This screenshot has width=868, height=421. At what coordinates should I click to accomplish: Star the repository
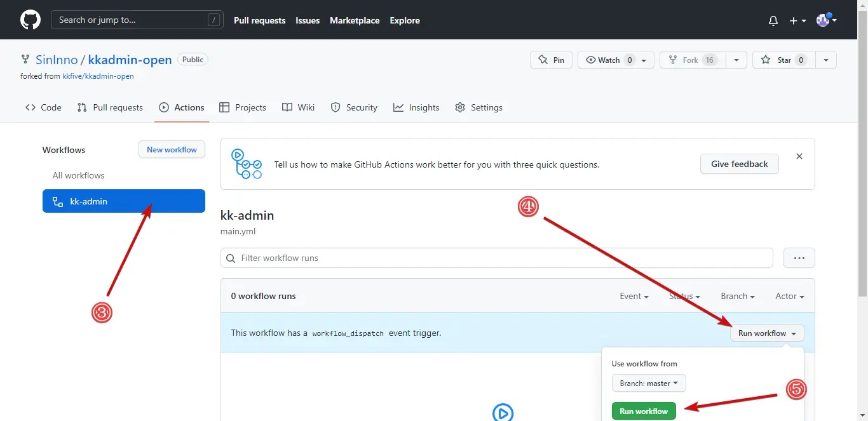point(783,60)
